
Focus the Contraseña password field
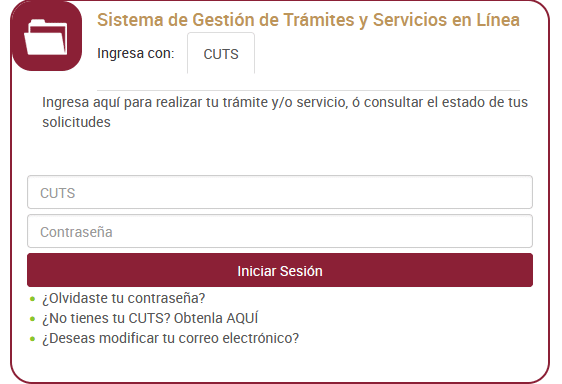click(x=280, y=231)
